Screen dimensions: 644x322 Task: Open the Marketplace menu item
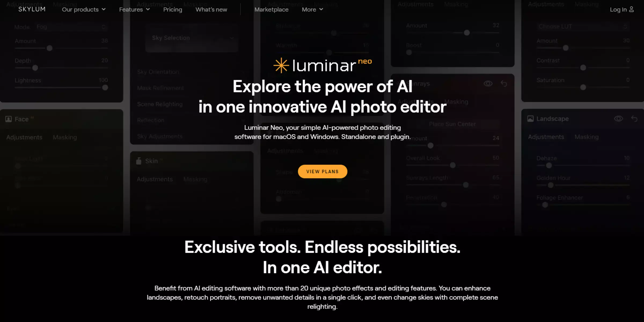(x=272, y=9)
